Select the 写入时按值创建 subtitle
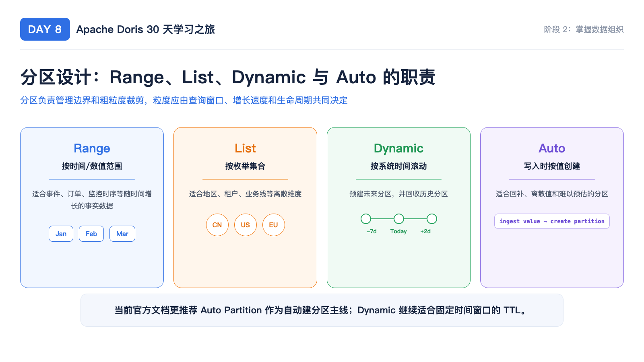This screenshot has height=362, width=644. (x=552, y=166)
